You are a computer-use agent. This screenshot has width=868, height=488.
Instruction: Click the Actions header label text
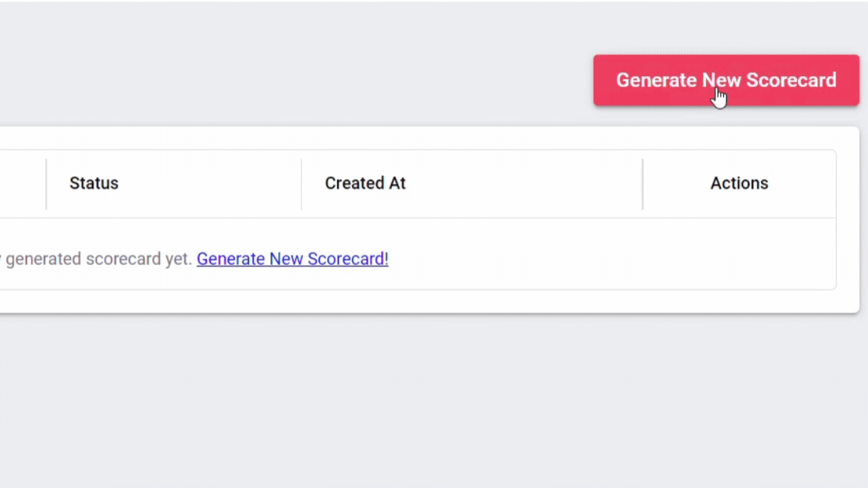(x=739, y=183)
